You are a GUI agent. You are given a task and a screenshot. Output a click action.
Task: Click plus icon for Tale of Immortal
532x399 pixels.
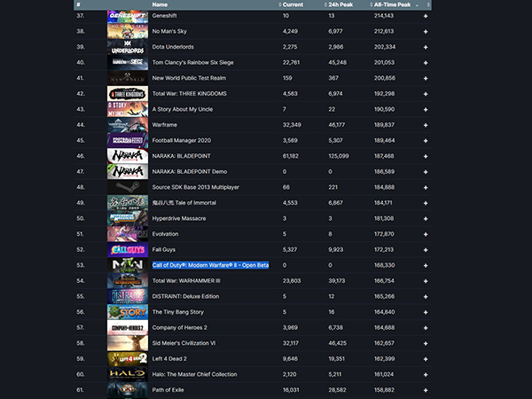coord(426,203)
